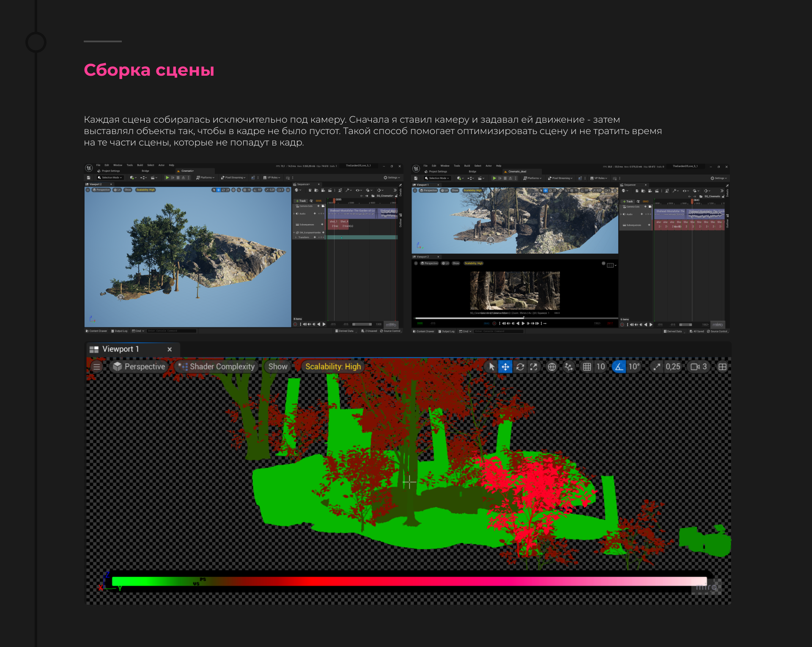The image size is (812, 647).
Task: Select rotate tool in Shader Complexity viewport
Action: point(520,367)
